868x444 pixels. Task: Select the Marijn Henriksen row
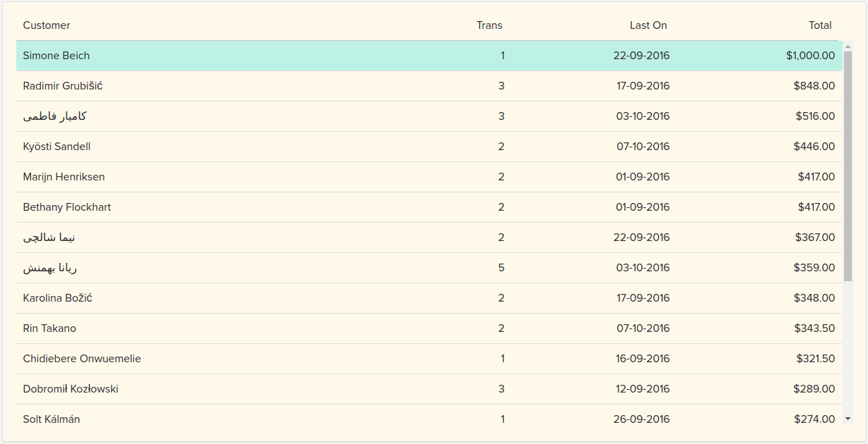[63, 177]
